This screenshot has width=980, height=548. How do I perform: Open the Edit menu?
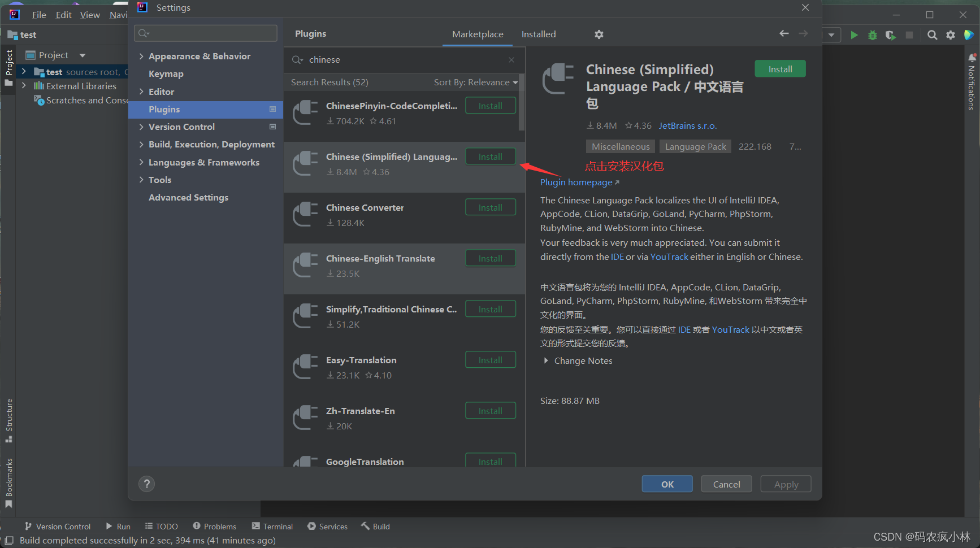point(63,15)
